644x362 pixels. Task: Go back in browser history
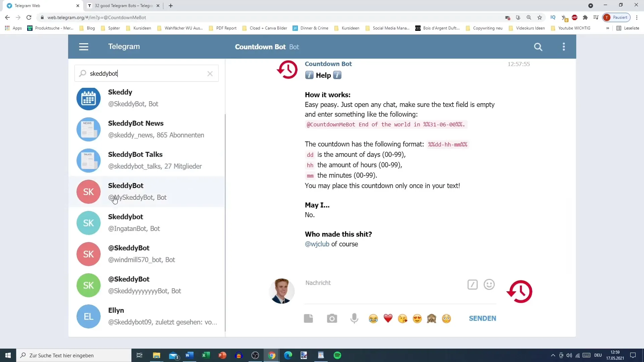pyautogui.click(x=7, y=17)
